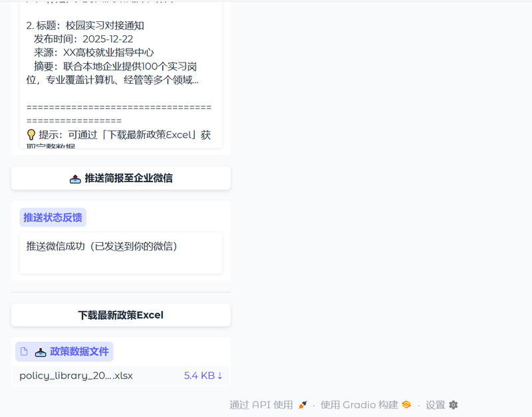Click the download tray icon beside 政策数据文件
Screen dimensions: 532x417
pos(41,352)
